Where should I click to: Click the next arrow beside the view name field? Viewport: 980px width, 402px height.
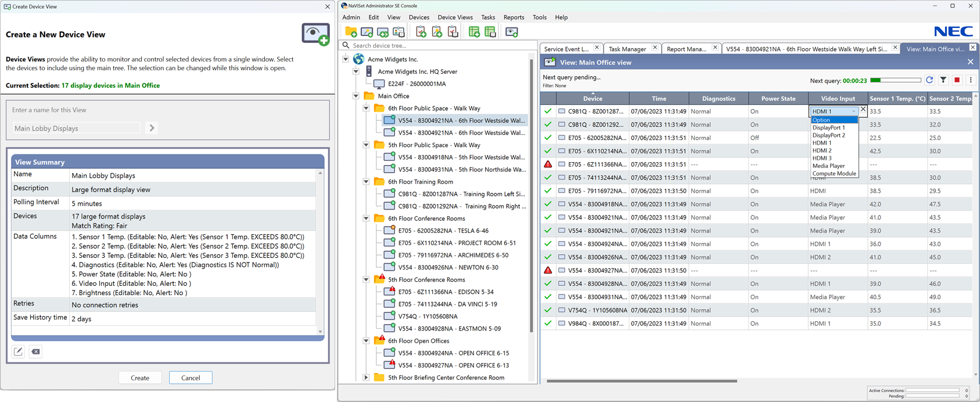pyautogui.click(x=152, y=128)
